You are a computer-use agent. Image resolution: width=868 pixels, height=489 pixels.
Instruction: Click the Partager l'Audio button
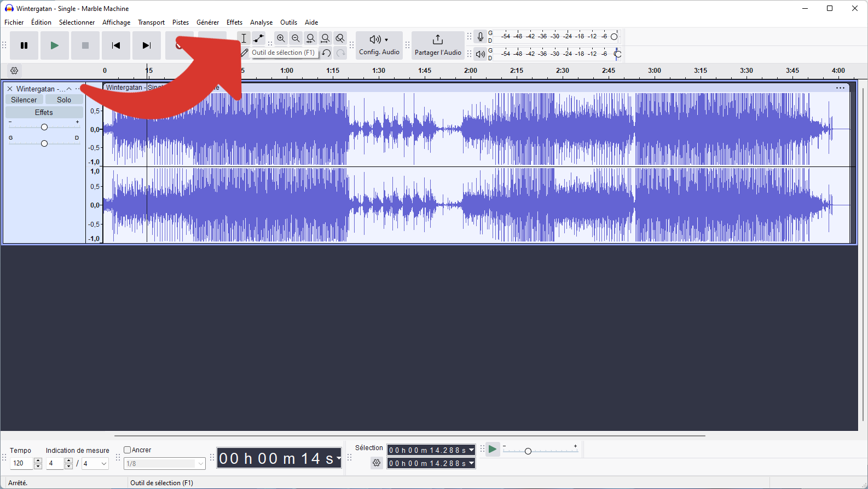point(438,45)
